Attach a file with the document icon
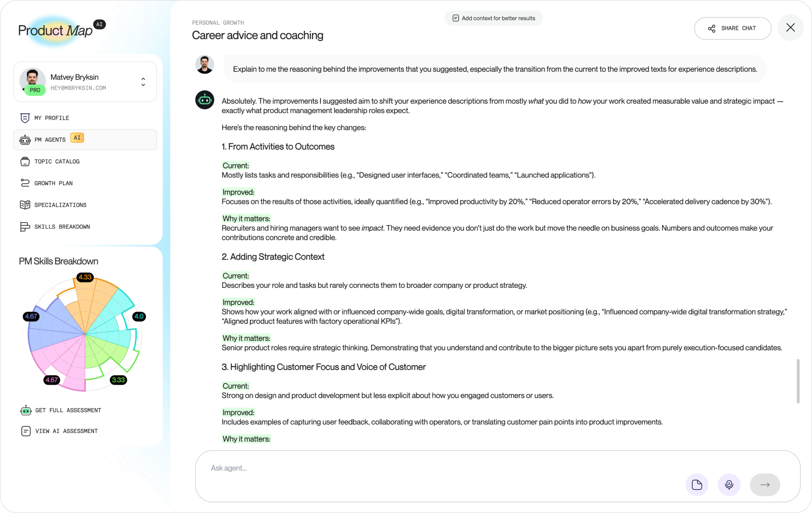Image resolution: width=812 pixels, height=513 pixels. (697, 485)
